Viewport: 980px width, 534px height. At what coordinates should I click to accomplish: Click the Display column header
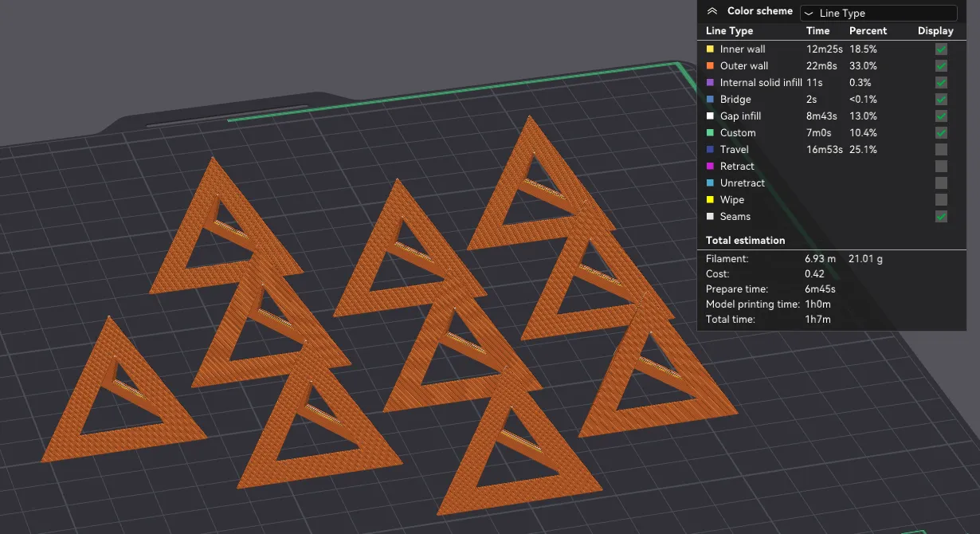coord(935,31)
